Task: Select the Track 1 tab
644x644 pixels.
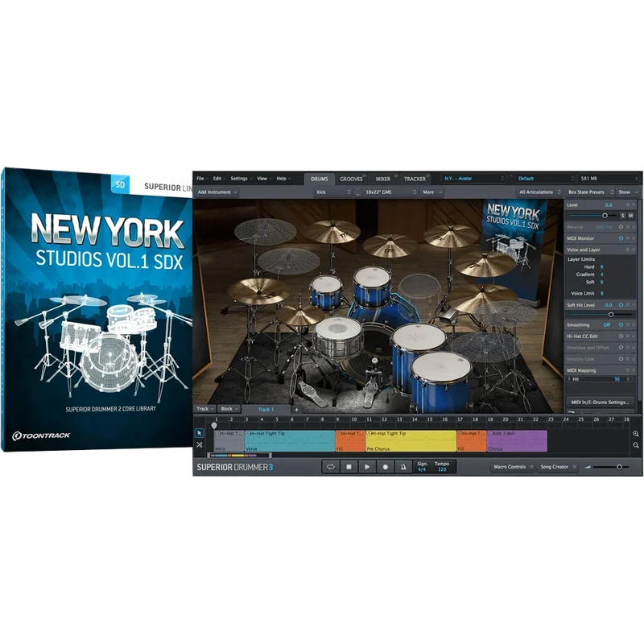Action: (266, 410)
